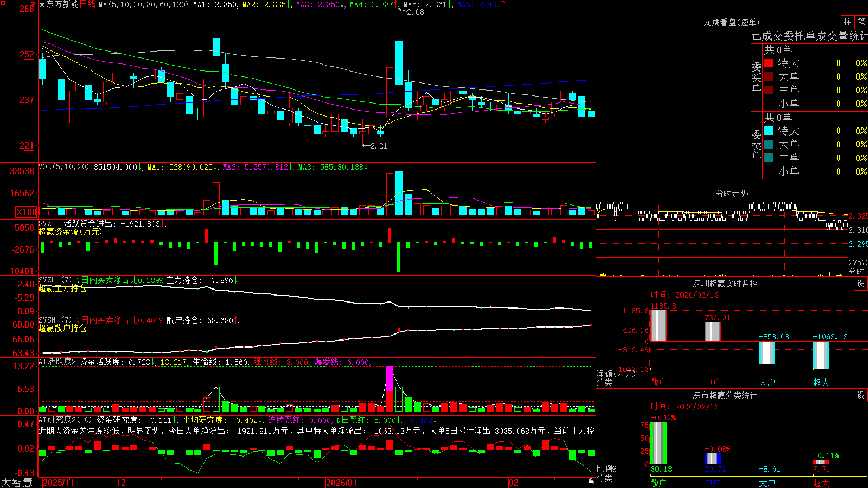Click cyan 特大 sell order color swatch

pyautogui.click(x=768, y=131)
